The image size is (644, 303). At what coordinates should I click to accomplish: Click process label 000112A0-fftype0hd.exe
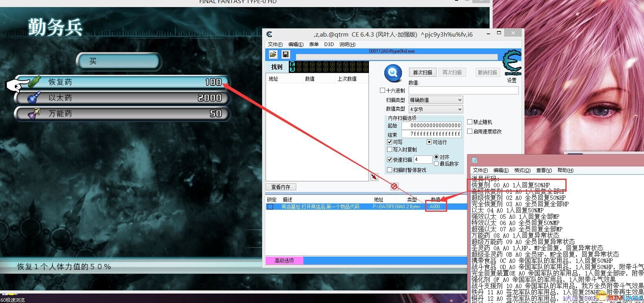[x=392, y=51]
